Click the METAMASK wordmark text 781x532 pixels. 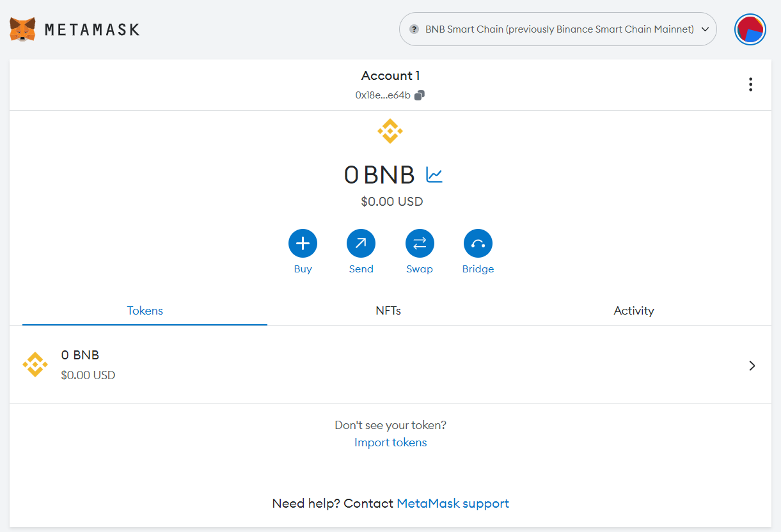click(92, 29)
